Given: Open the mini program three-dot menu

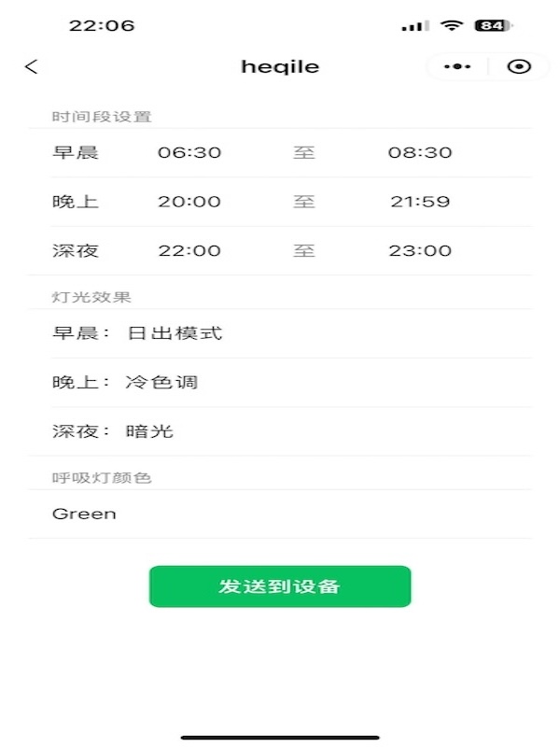Looking at the screenshot, I should point(457,66).
